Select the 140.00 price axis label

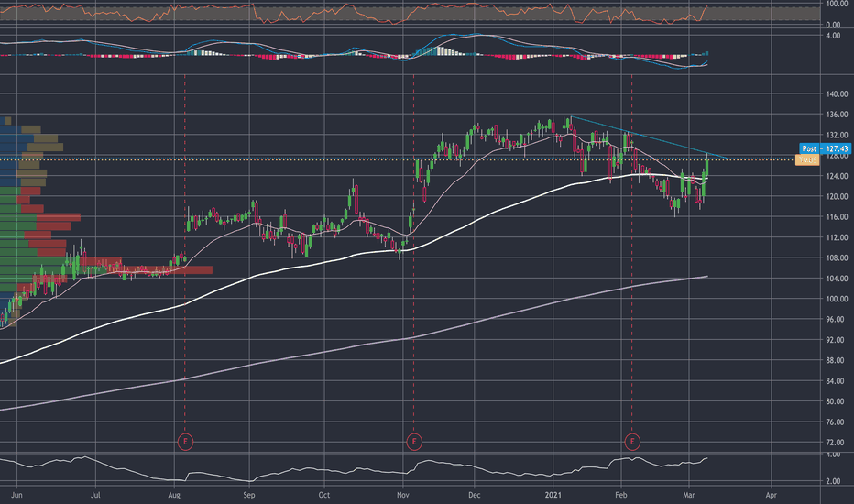point(837,93)
